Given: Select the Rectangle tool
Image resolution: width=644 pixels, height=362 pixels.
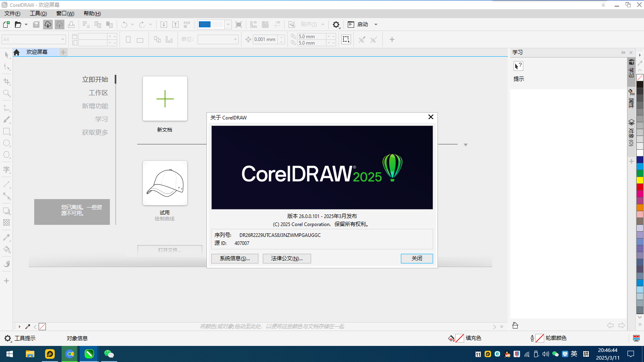Looking at the screenshot, I should point(6,132).
